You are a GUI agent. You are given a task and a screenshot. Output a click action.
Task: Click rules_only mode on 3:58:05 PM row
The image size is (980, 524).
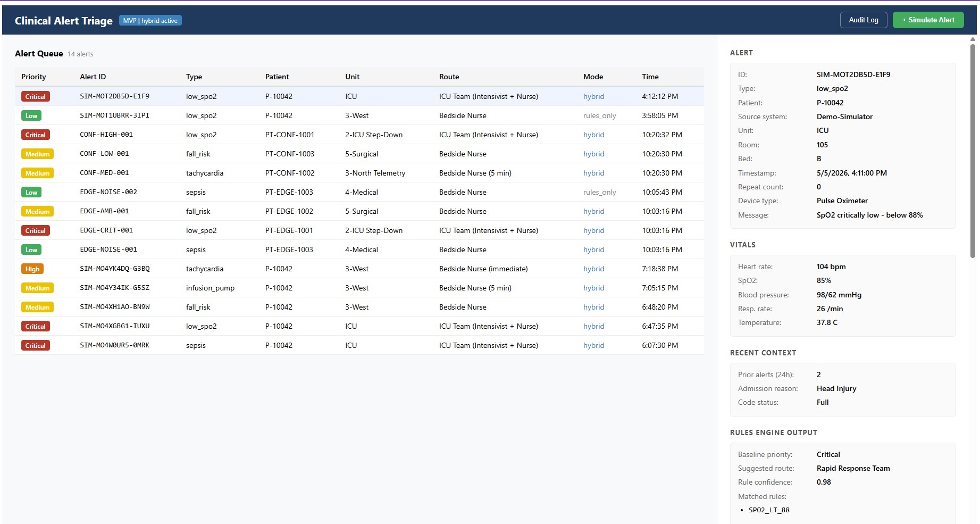[x=599, y=115]
